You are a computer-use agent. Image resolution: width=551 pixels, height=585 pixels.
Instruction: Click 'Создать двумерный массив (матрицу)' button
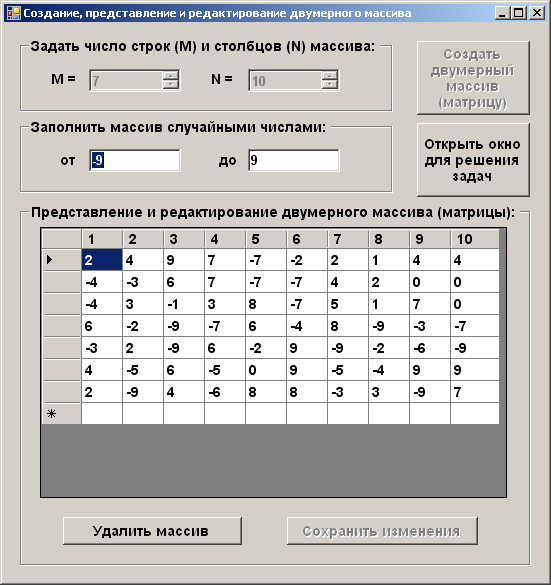[473, 78]
